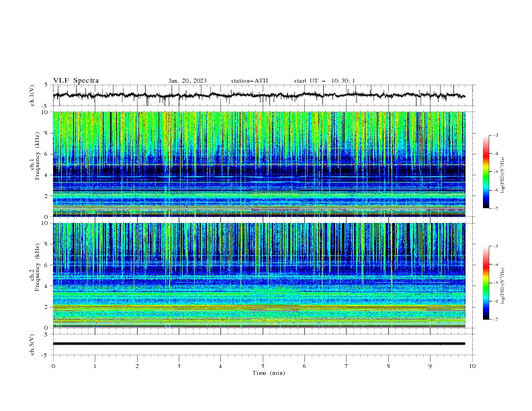This screenshot has height=411, width=532.
Task: Click the ch.2 panel color scale bar
Action: tap(486, 283)
